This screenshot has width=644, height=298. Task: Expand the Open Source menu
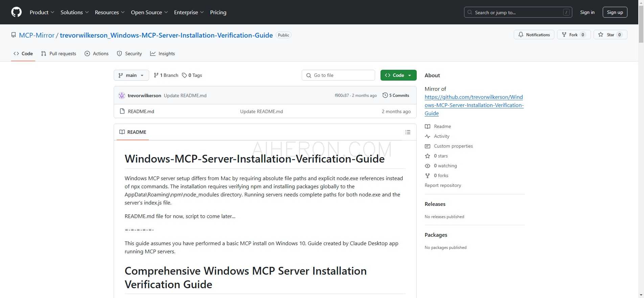point(149,12)
